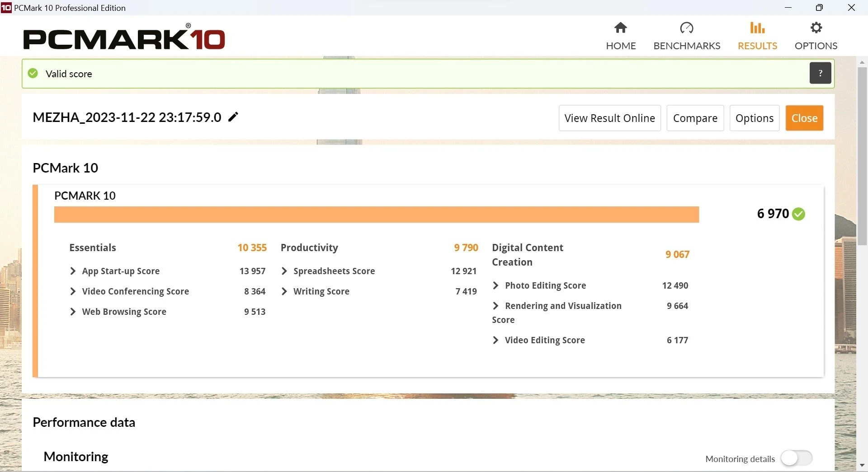Click the result name MEZHA_2023-11-22 23:17:59.0
The image size is (868, 472).
click(x=127, y=117)
